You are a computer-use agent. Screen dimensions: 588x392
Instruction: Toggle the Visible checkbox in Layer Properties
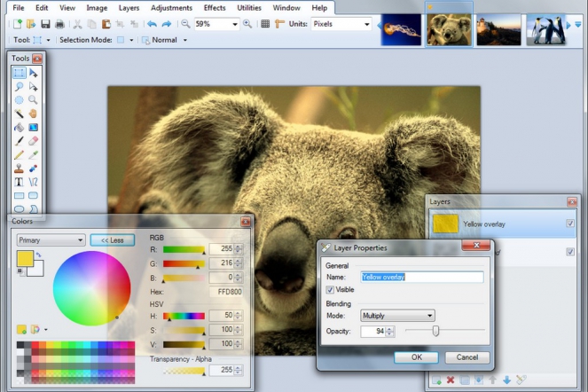tap(330, 290)
